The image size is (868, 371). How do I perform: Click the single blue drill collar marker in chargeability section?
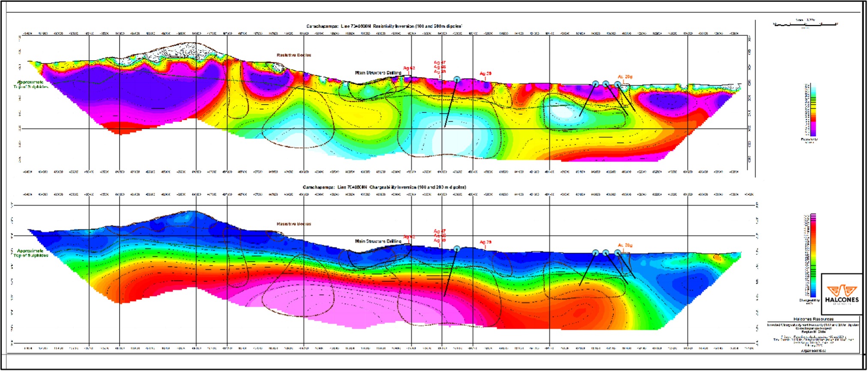(x=457, y=248)
